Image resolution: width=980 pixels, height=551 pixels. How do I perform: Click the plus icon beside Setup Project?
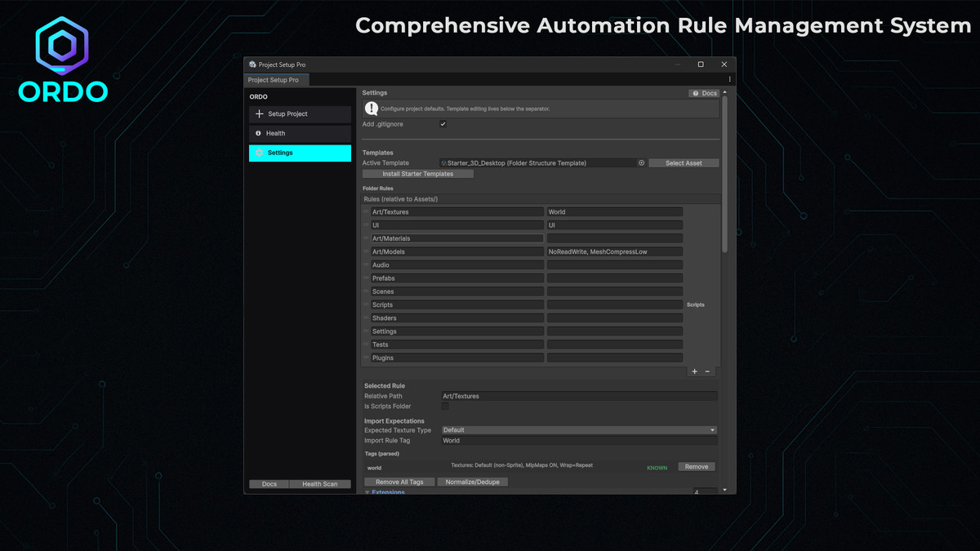[260, 113]
